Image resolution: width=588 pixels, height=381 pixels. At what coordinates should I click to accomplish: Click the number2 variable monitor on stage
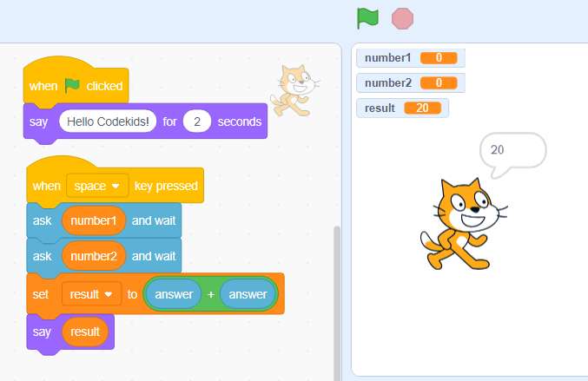(411, 82)
